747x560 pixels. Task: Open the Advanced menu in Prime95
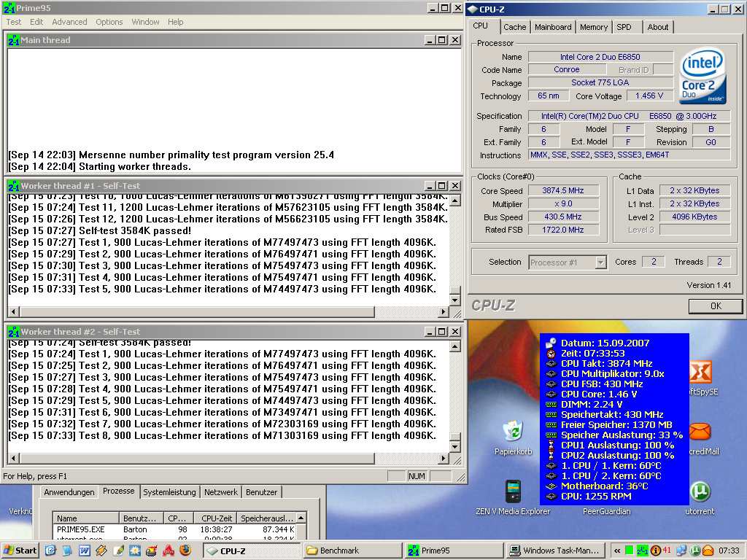69,22
